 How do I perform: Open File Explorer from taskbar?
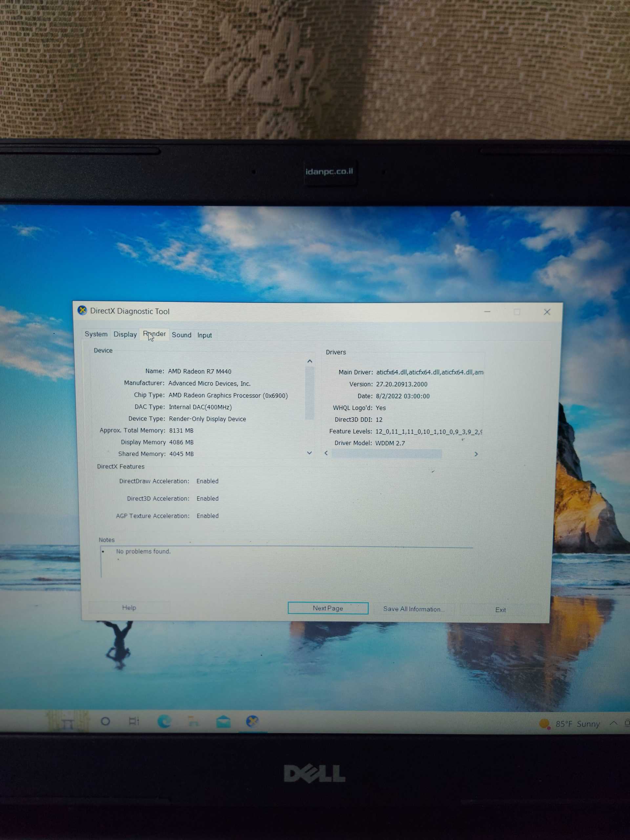click(193, 721)
